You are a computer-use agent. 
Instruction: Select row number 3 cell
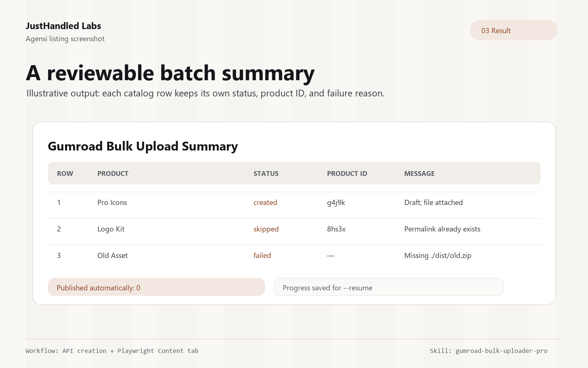[59, 255]
